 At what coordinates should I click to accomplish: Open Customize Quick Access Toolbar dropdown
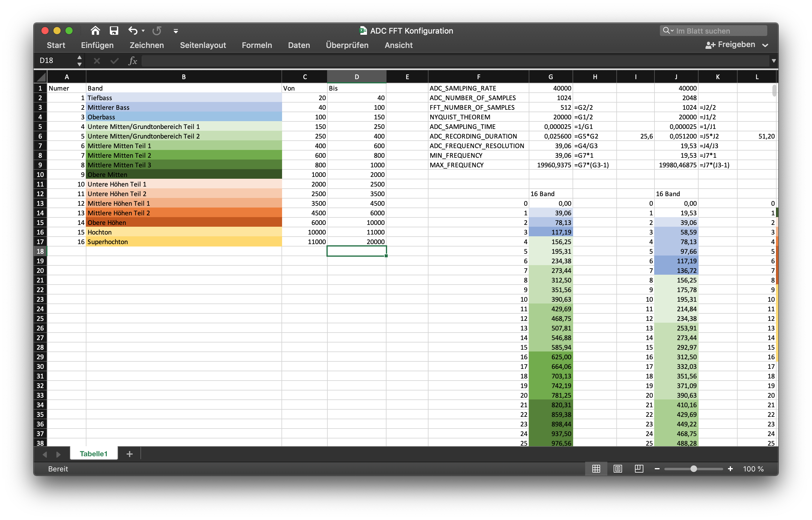point(176,31)
